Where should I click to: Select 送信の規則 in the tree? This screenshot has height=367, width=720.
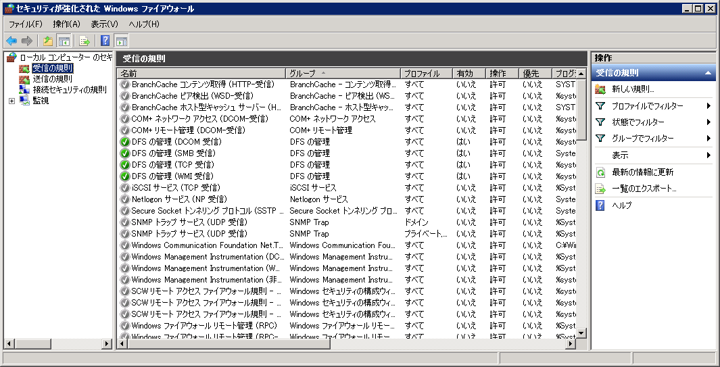click(x=52, y=79)
